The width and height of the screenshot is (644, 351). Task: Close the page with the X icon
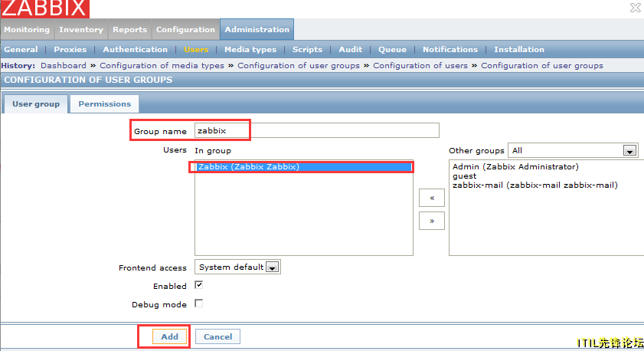point(636,8)
